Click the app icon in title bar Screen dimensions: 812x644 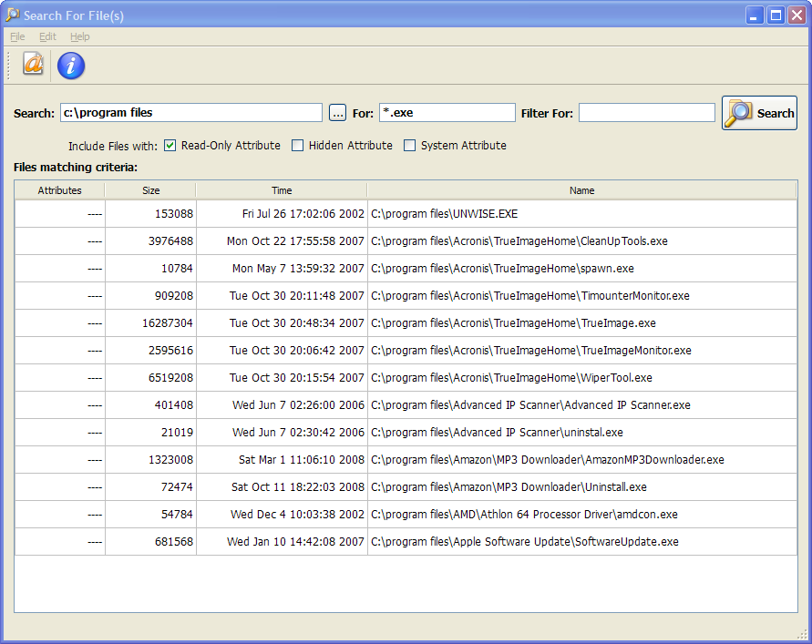tap(12, 15)
